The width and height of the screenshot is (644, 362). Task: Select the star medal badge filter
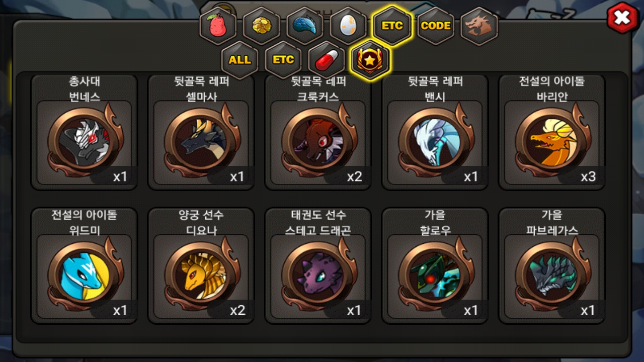(x=370, y=60)
